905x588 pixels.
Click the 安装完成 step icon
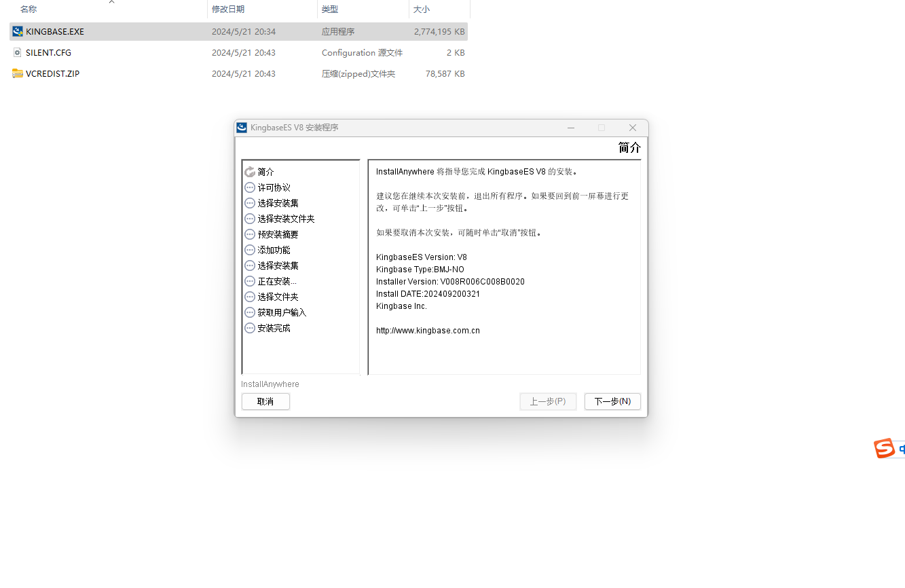tap(249, 327)
